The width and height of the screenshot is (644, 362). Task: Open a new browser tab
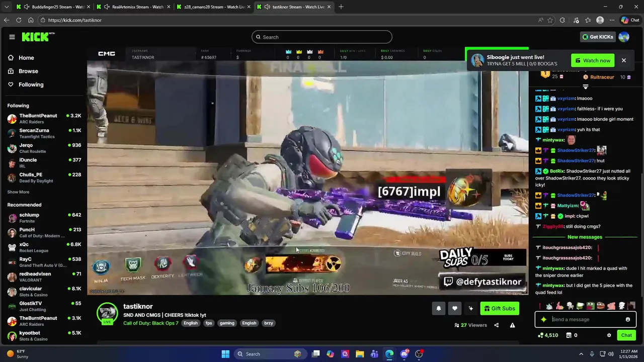click(341, 7)
